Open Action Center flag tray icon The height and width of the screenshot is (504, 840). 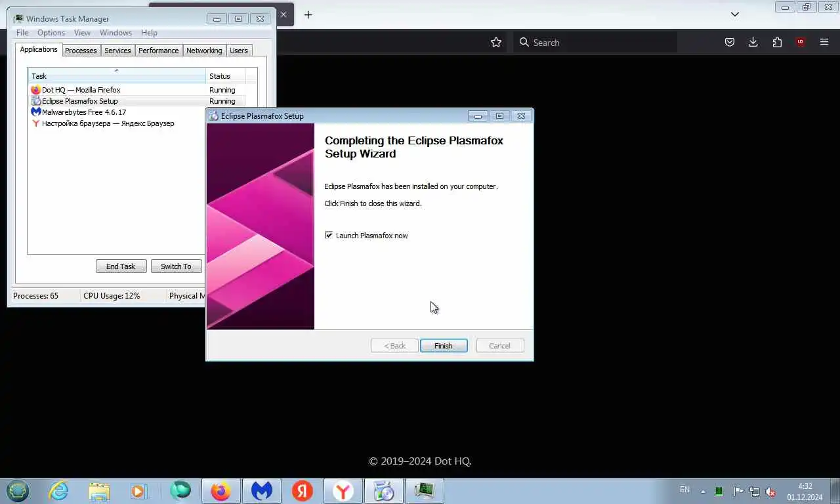tap(738, 492)
